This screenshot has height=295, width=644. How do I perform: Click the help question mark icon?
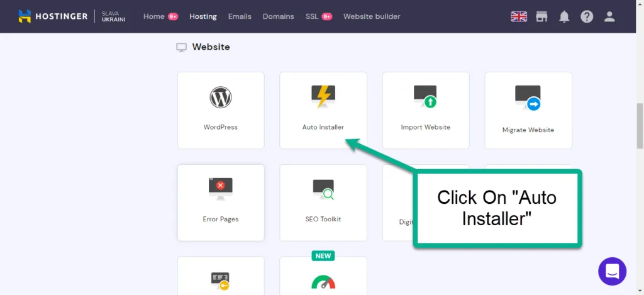(587, 17)
